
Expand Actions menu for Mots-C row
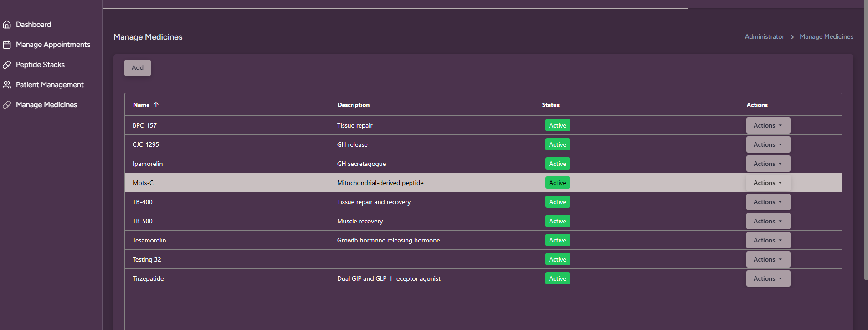tap(768, 183)
